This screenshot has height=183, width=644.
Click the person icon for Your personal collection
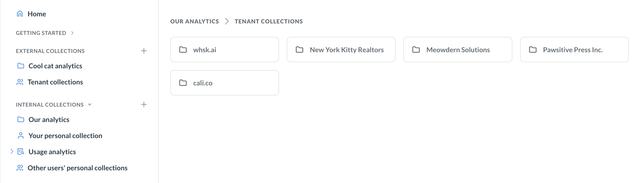20,135
